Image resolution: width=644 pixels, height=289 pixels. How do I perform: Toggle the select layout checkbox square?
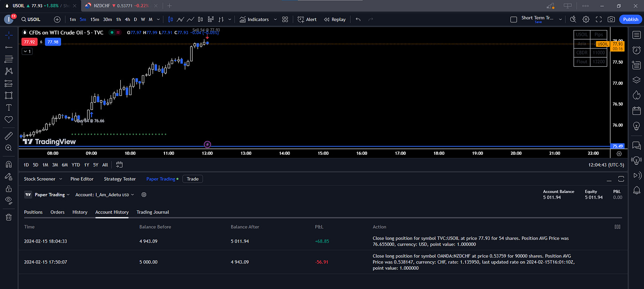(x=514, y=19)
